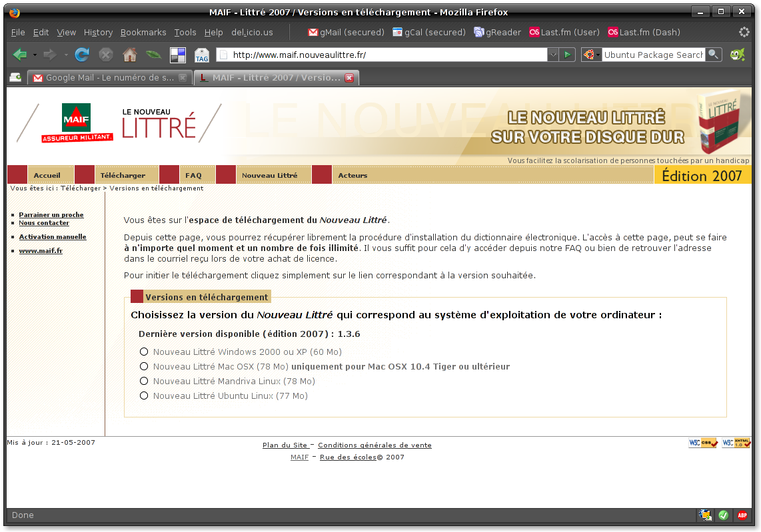Select Nouveau Littré Ubuntu Linux option

(144, 396)
